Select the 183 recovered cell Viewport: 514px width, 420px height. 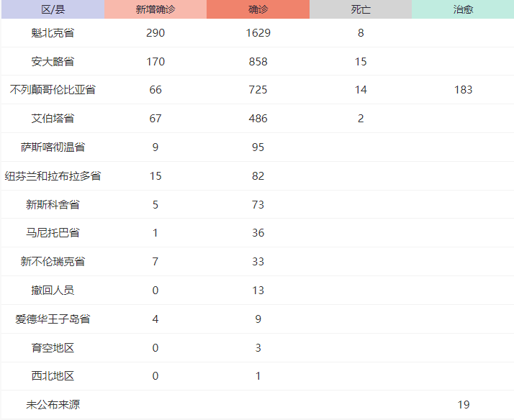click(x=463, y=90)
